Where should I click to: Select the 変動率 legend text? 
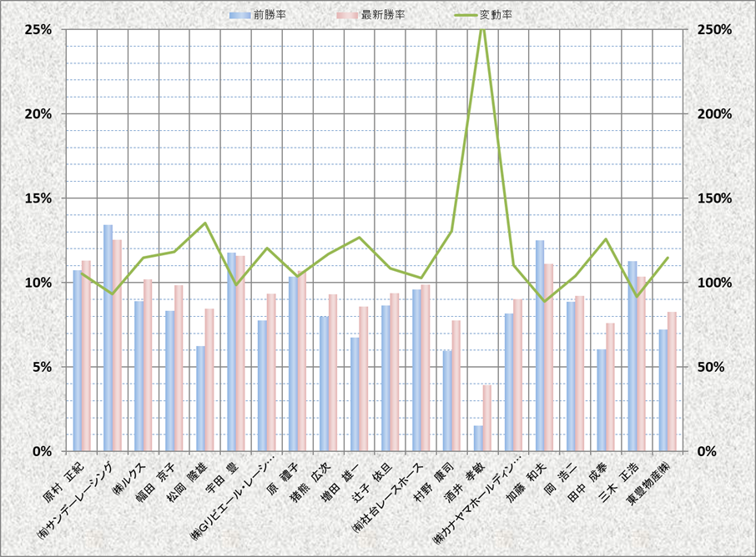point(496,15)
